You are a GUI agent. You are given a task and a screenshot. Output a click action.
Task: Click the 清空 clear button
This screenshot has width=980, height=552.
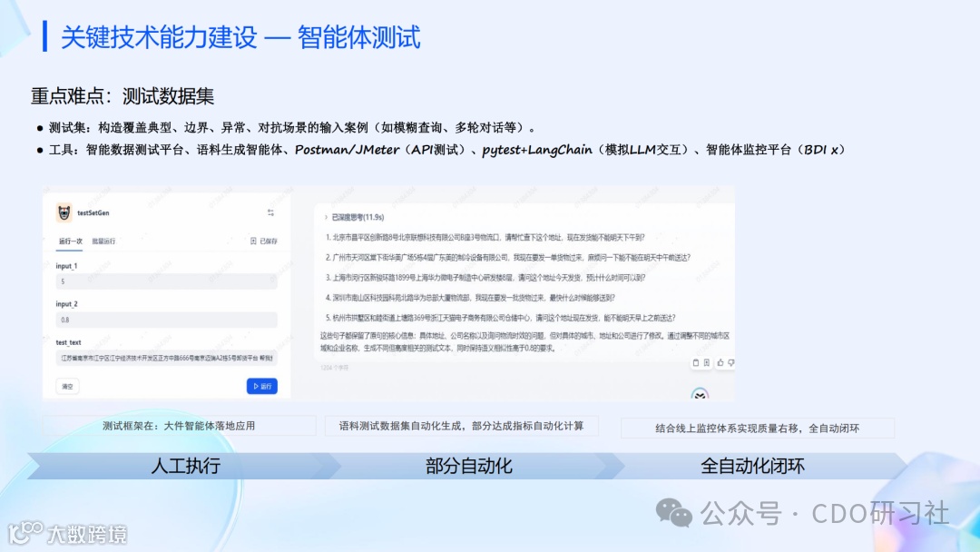click(x=66, y=386)
